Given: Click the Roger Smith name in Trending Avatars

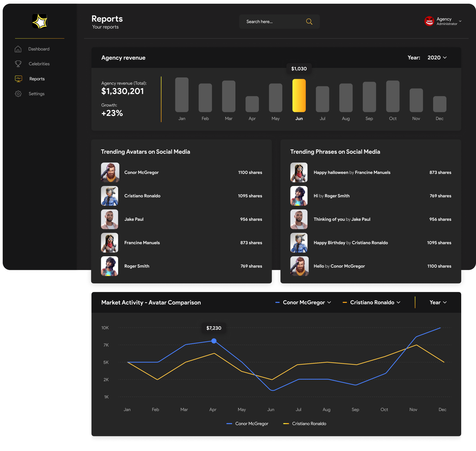Looking at the screenshot, I should [137, 266].
